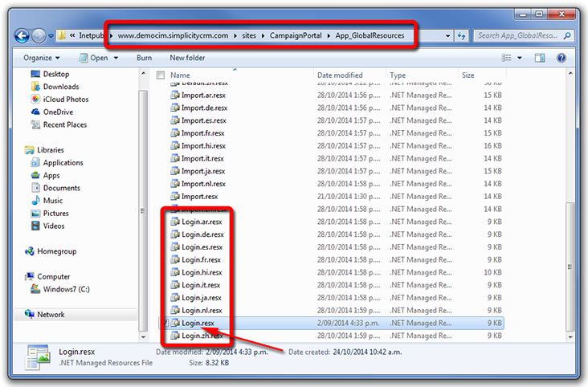Open Recent Places in the sidebar
Viewport: 588px width, 387px height.
[x=59, y=124]
